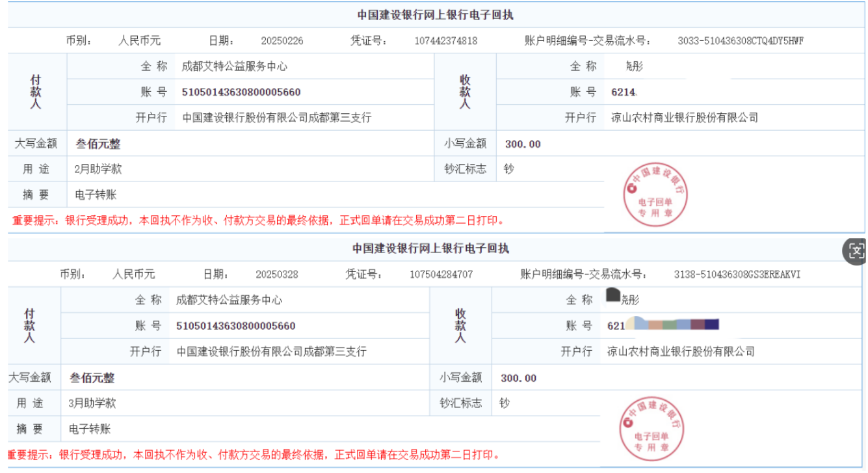
Task: Click amount 300.00 in the 20250328 receipt
Action: click(519, 378)
